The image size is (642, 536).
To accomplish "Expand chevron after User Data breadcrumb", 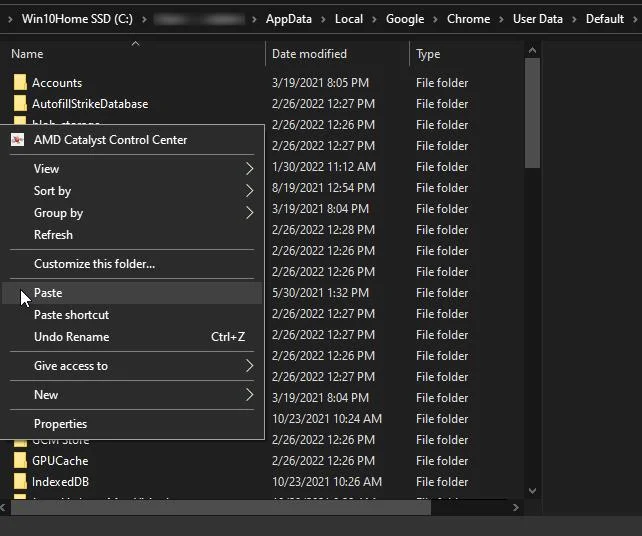I will 574,19.
